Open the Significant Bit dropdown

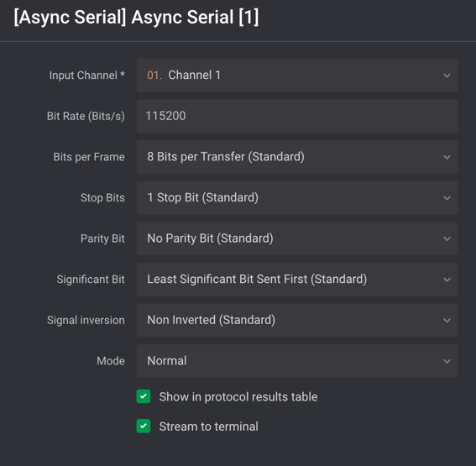coord(297,280)
